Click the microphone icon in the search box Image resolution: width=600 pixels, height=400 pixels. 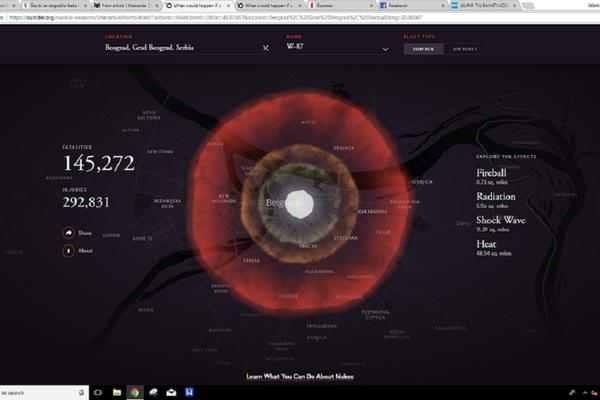pos(78,392)
